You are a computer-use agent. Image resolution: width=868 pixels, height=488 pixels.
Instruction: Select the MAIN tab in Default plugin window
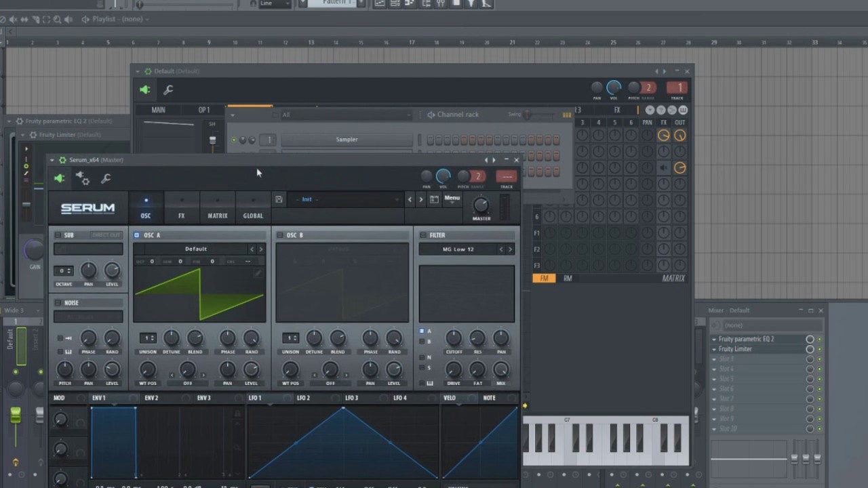point(158,110)
